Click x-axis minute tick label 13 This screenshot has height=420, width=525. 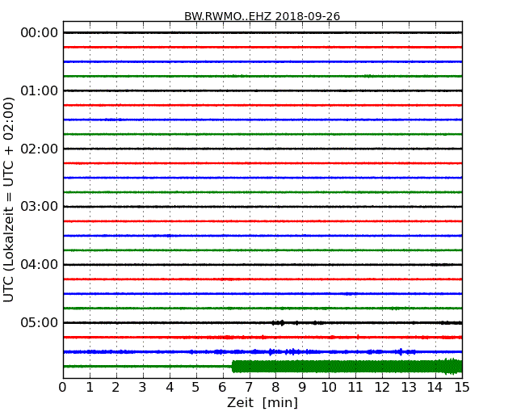(x=409, y=388)
